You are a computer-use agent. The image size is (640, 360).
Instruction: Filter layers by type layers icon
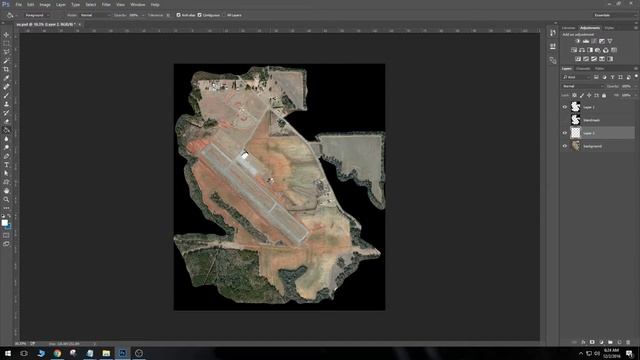[x=612, y=77]
